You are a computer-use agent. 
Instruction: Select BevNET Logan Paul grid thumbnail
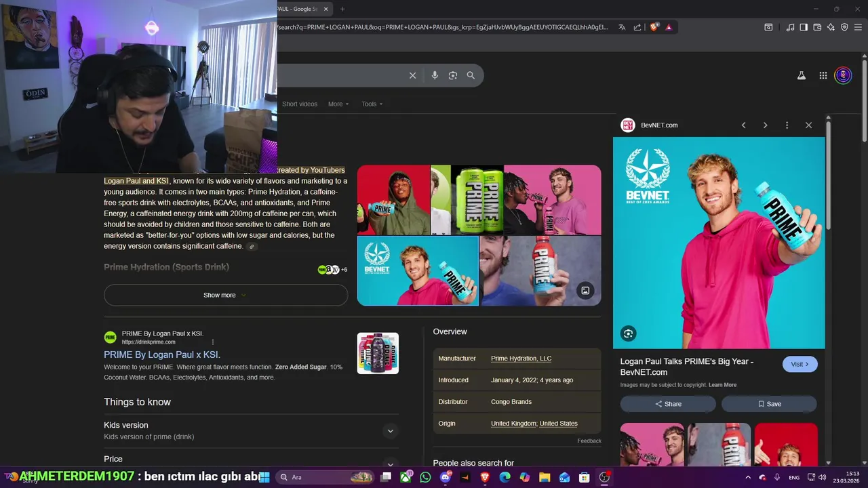[x=418, y=271]
